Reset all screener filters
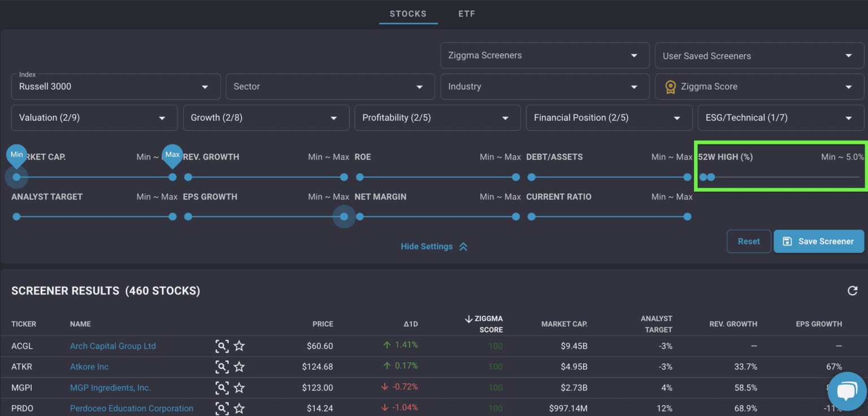868x416 pixels. pos(749,241)
